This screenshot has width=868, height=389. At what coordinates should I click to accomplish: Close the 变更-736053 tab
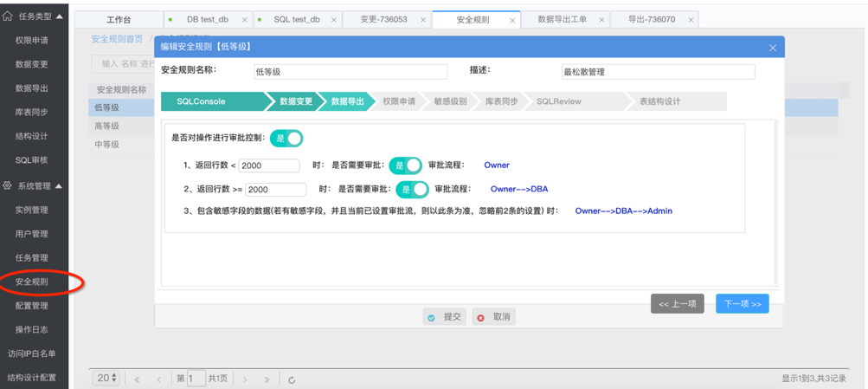coord(423,19)
